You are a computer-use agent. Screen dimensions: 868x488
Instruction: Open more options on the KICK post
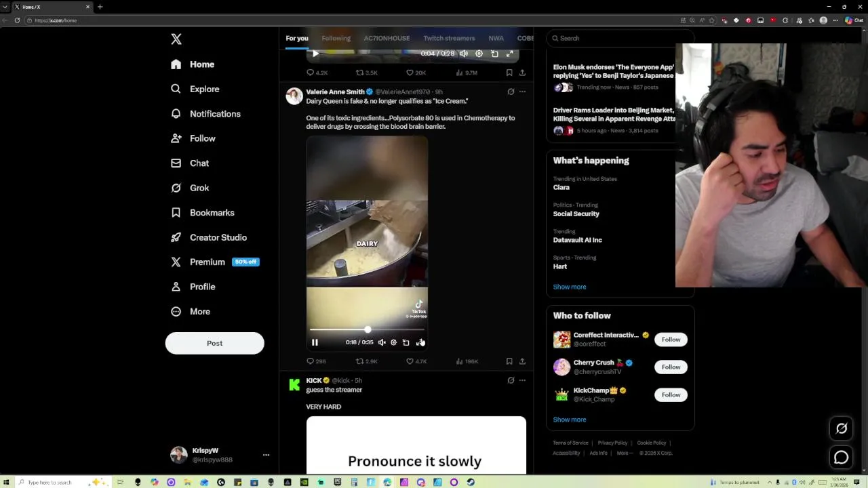pos(522,380)
